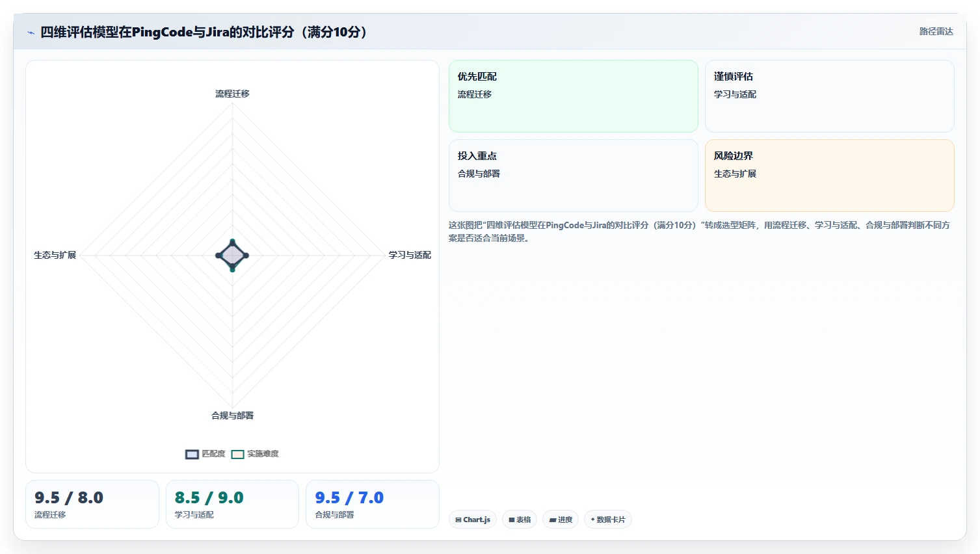
Task: Click the 表格 tag
Action: click(x=520, y=520)
